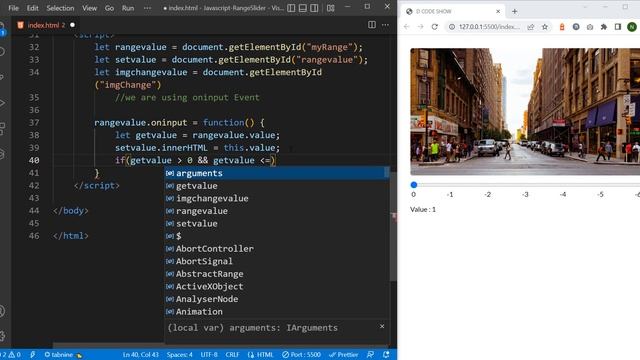Image resolution: width=640 pixels, height=360 pixels.
Task: Choose 'AnalyserNode' autocomplete suggestion
Action: pyautogui.click(x=276, y=299)
